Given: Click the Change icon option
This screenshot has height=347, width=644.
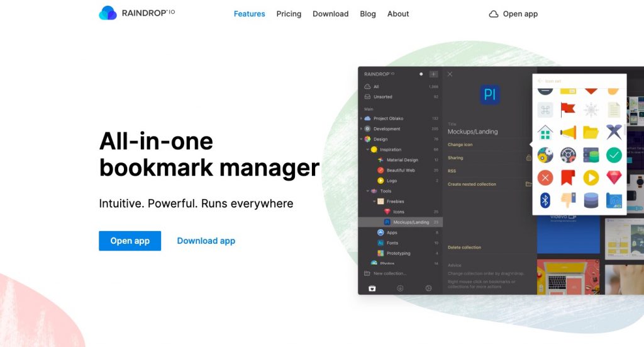Looking at the screenshot, I should tap(460, 145).
